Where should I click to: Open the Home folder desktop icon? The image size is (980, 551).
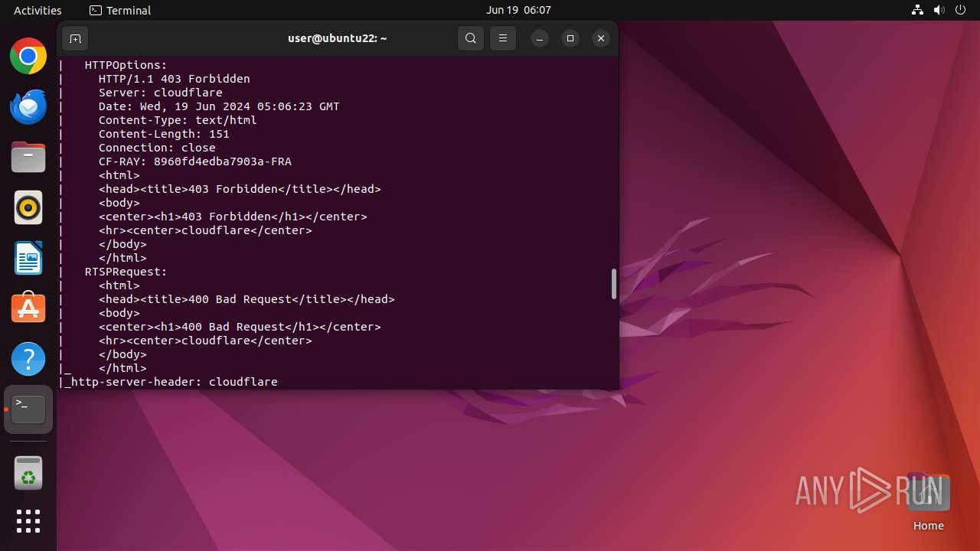[x=928, y=501]
